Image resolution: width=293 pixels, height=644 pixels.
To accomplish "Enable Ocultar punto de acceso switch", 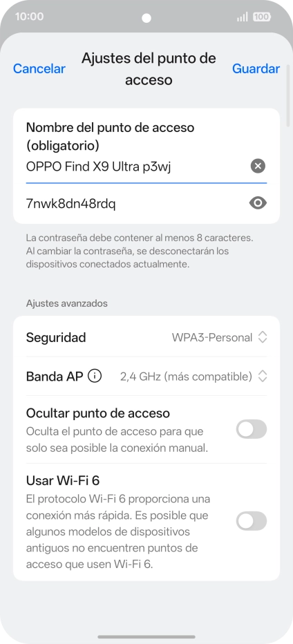I will [252, 429].
